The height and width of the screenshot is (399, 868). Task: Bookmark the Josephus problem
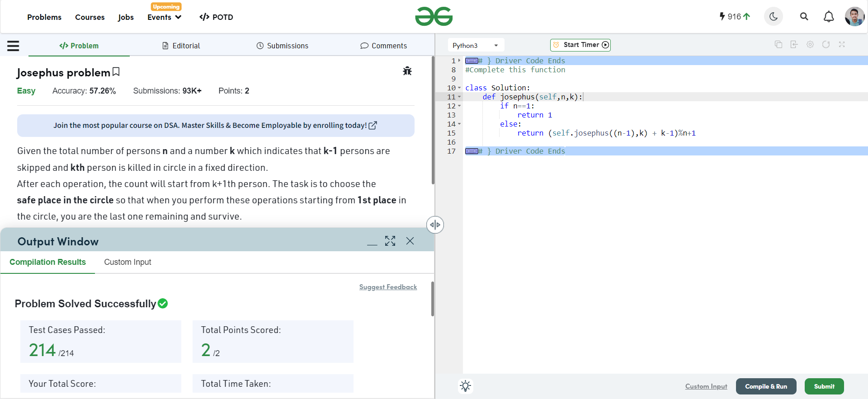[116, 72]
